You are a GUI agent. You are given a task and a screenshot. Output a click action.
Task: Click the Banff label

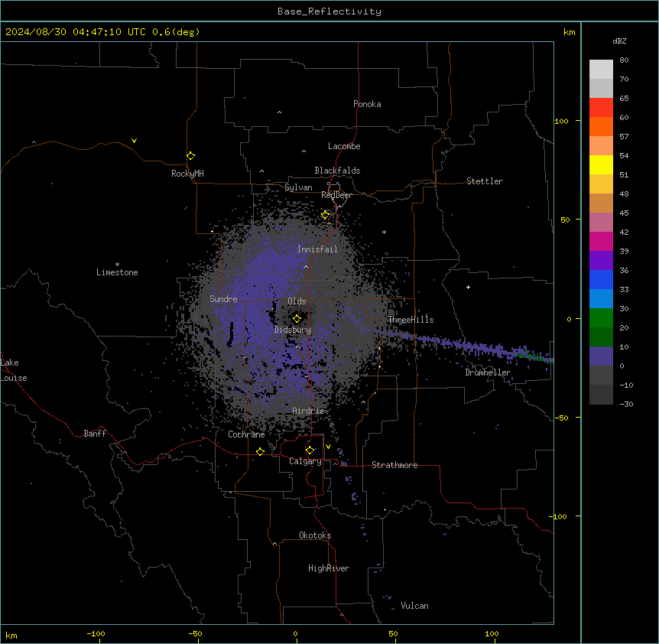95,434
